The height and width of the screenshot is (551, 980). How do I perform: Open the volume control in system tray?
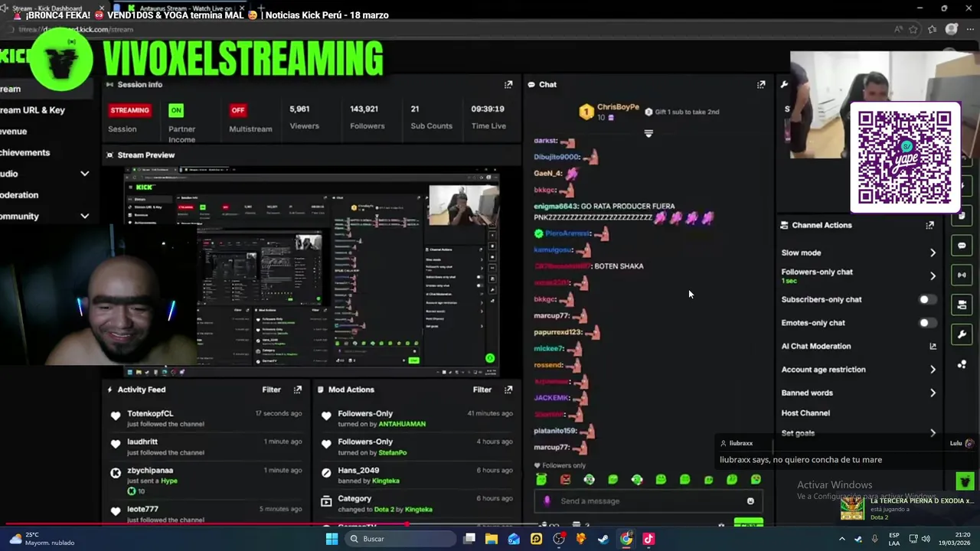click(926, 539)
